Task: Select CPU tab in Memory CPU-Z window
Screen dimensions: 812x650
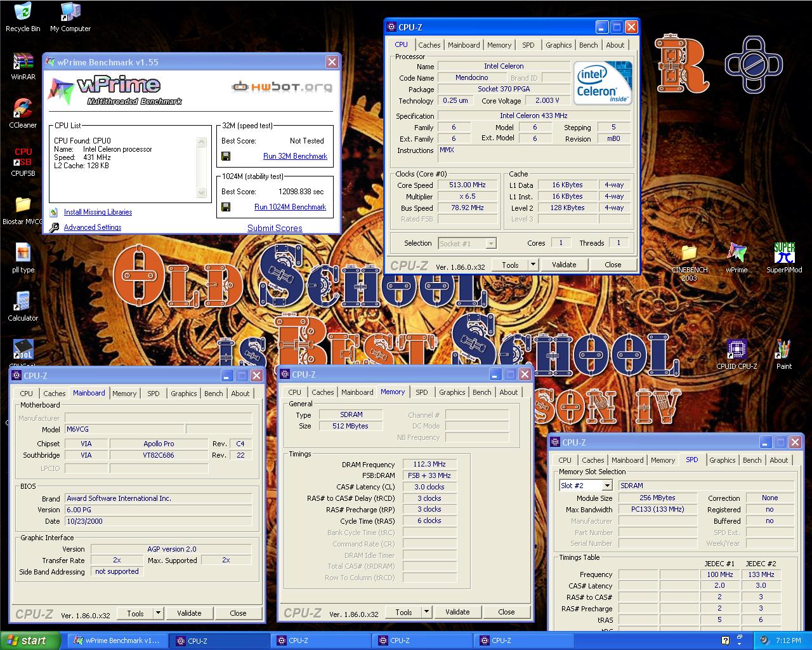Action: click(295, 392)
